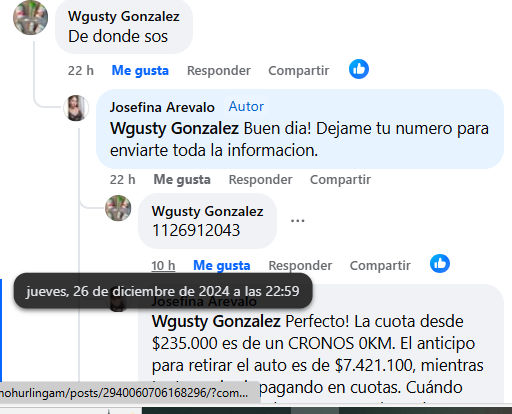Toggle "Me gusta" on the 1126912043 comment
The image size is (512, 414).
point(222,266)
